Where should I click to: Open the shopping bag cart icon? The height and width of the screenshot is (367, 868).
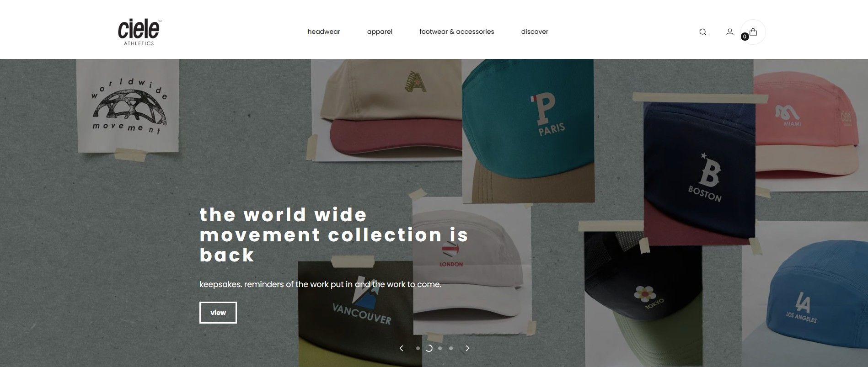coord(753,32)
